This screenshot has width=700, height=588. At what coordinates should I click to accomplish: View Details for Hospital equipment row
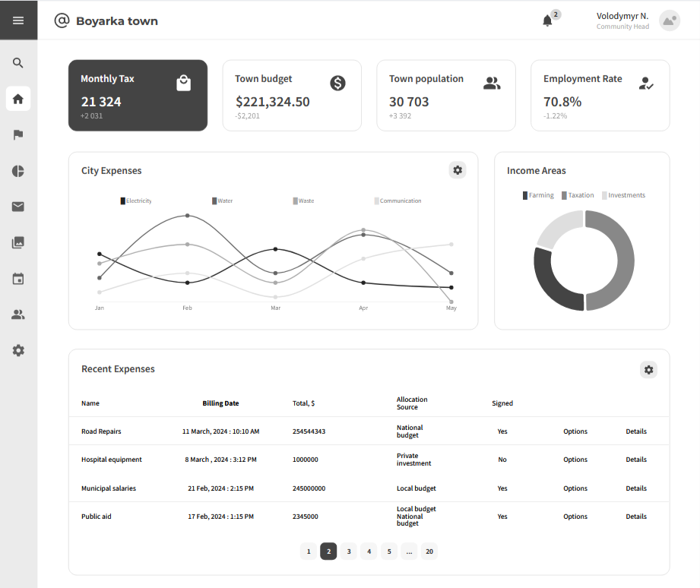click(635, 460)
